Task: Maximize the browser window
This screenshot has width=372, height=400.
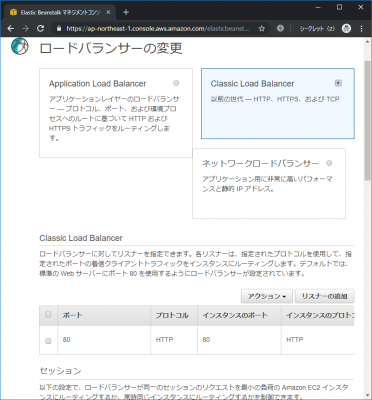Action: click(x=339, y=7)
